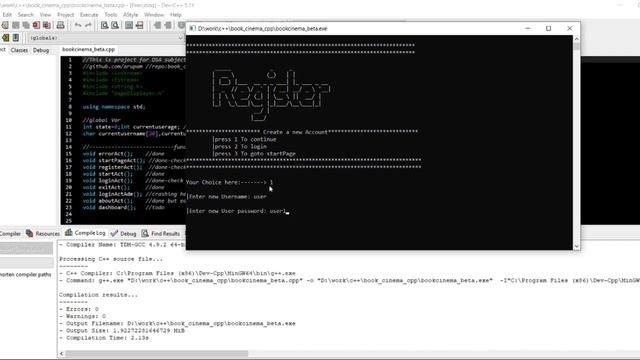Click the Unindent toolbar icon

click(168, 25)
